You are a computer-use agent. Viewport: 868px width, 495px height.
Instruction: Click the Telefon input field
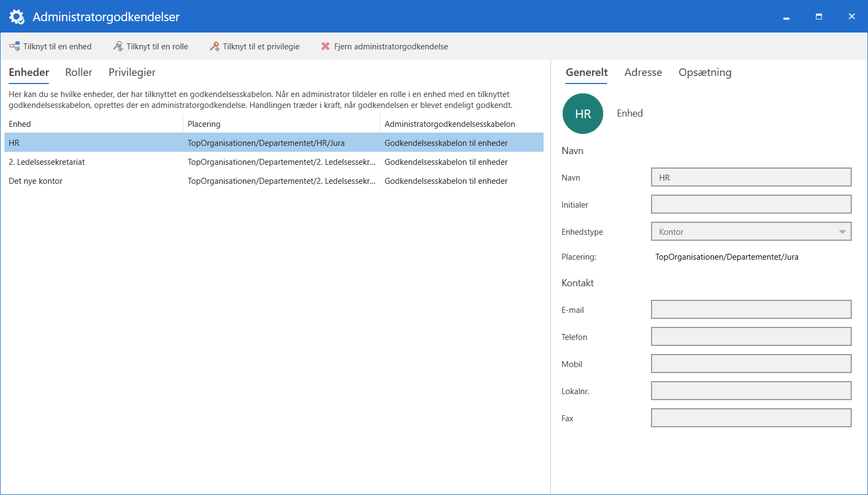point(751,337)
